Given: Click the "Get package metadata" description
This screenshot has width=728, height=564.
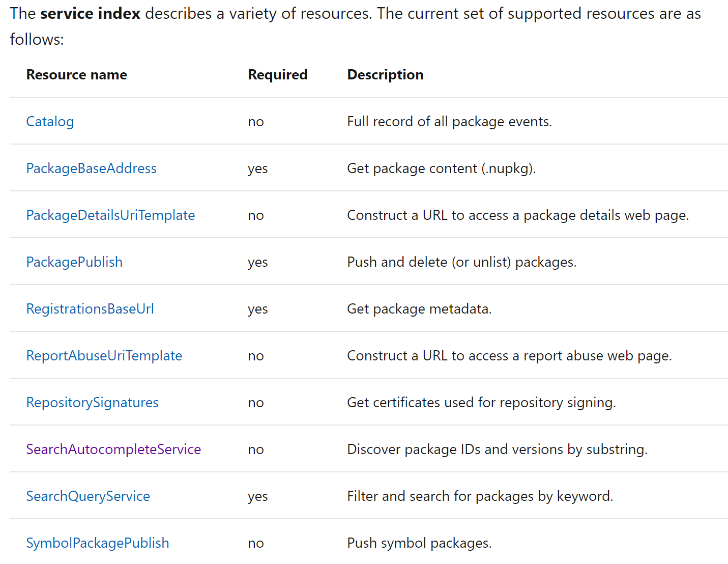Looking at the screenshot, I should coord(419,309).
